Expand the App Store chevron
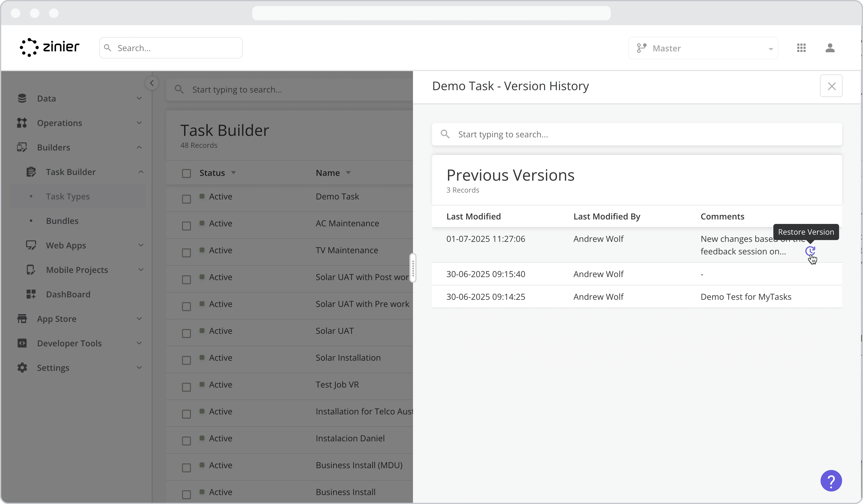The width and height of the screenshot is (863, 504). (139, 319)
